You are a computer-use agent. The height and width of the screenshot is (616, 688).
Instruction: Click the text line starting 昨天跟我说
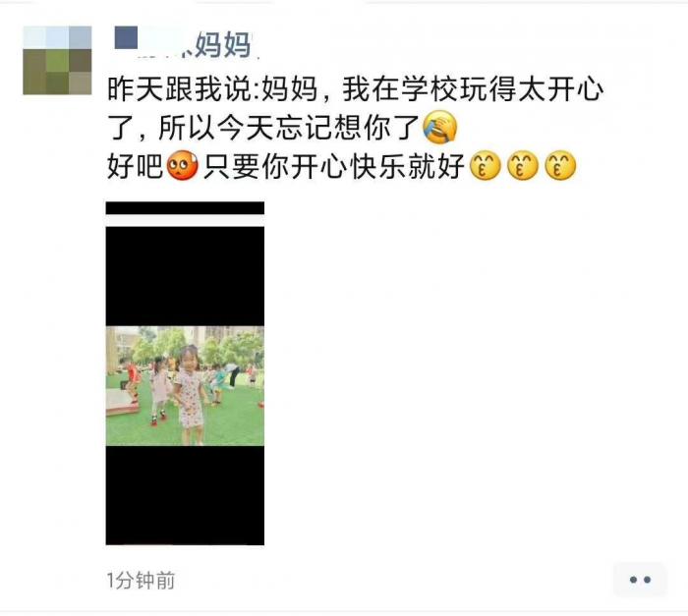point(356,89)
